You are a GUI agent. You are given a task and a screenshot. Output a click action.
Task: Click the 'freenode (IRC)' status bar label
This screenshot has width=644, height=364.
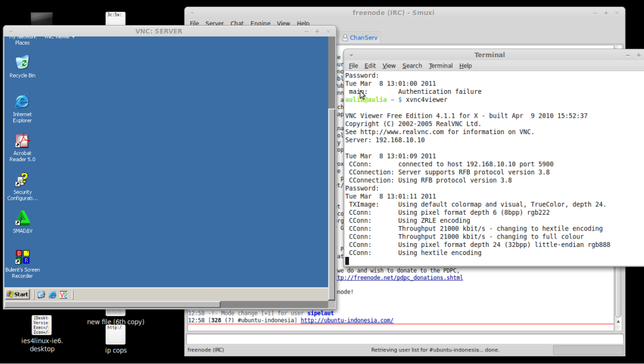click(206, 350)
